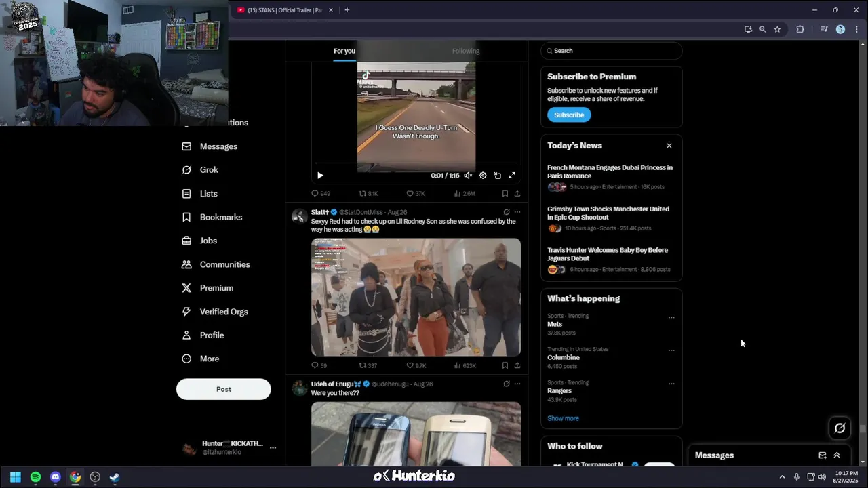Open French Montana Dubai Princess news story
868x488 pixels.
point(610,176)
